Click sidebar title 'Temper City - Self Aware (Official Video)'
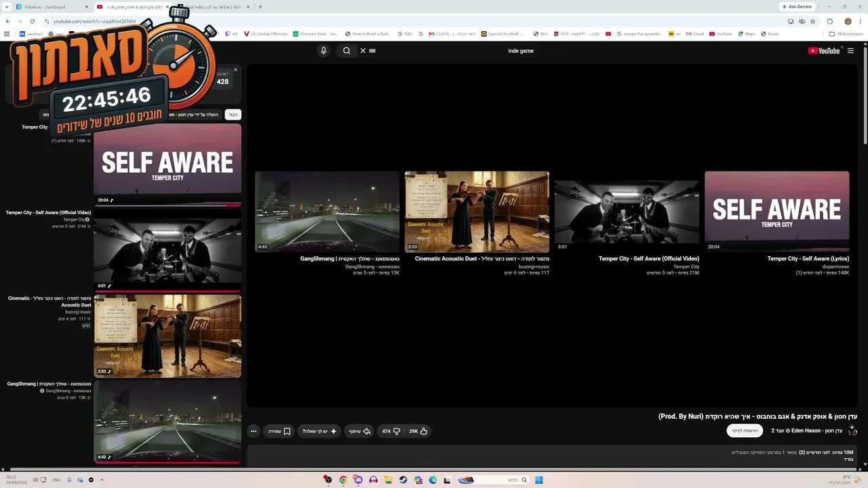The width and height of the screenshot is (868, 488). [48, 213]
